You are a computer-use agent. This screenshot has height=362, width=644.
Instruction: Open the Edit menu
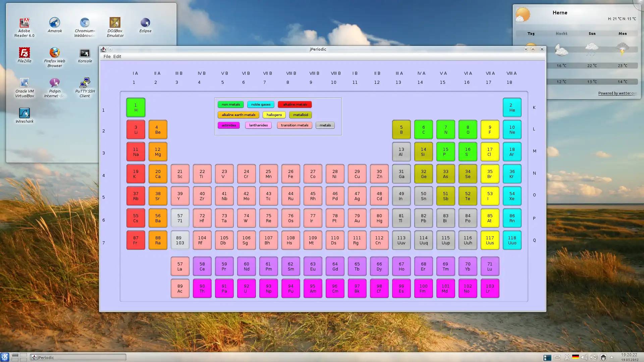117,56
